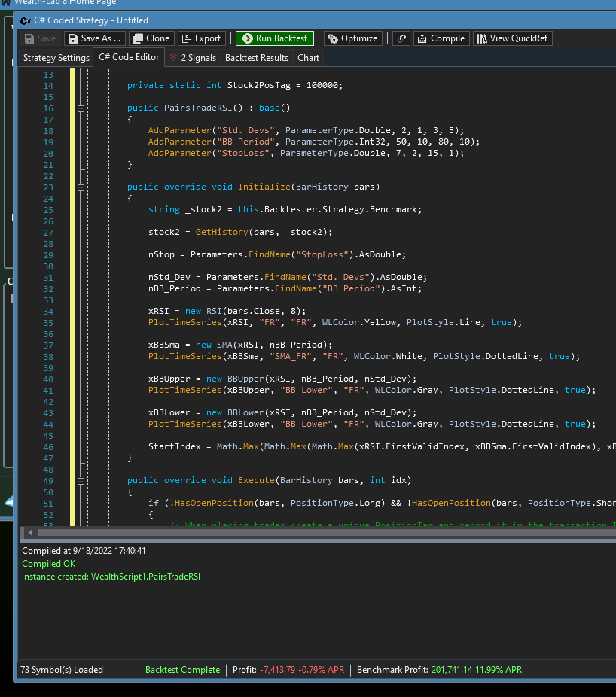Click the Save As toolbar button
The image size is (616, 697).
coord(94,38)
